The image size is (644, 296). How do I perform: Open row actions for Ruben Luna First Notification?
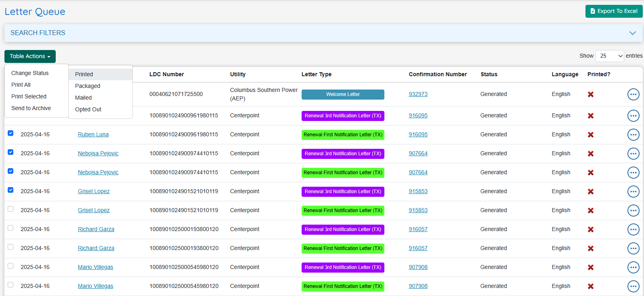(x=633, y=135)
